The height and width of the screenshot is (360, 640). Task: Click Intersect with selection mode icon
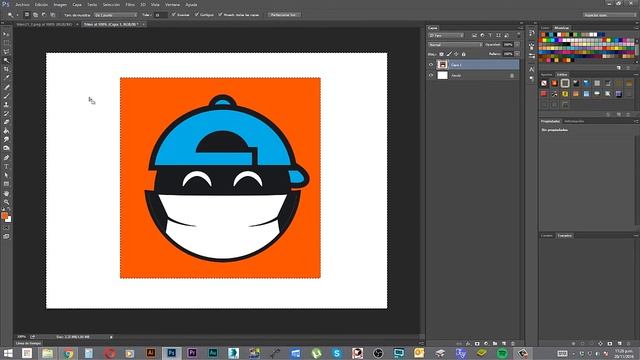point(53,15)
